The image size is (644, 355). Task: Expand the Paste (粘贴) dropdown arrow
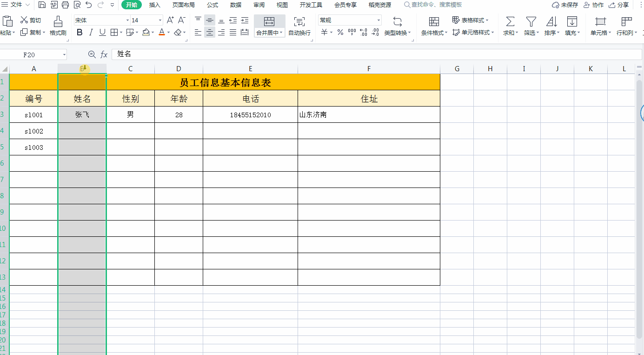click(x=14, y=33)
